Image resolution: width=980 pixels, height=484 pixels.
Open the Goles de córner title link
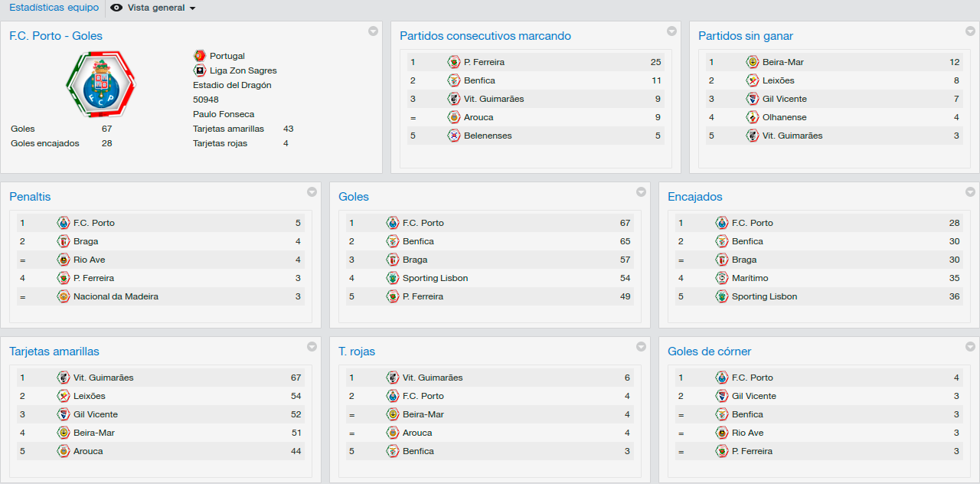pyautogui.click(x=709, y=352)
